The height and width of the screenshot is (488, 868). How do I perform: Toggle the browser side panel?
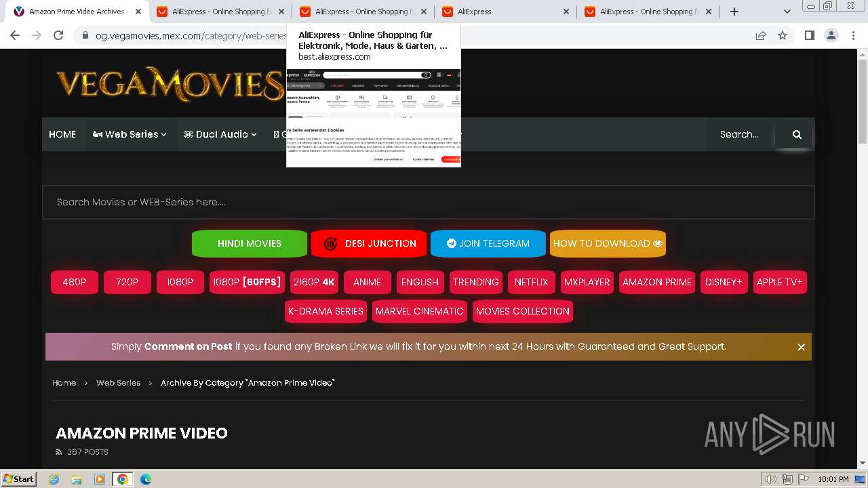(x=809, y=35)
